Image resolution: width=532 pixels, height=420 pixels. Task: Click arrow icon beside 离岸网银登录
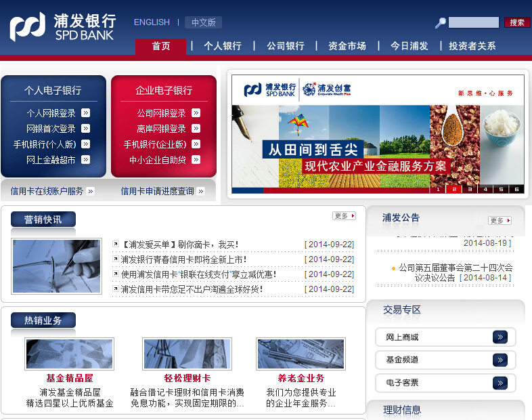(x=196, y=128)
